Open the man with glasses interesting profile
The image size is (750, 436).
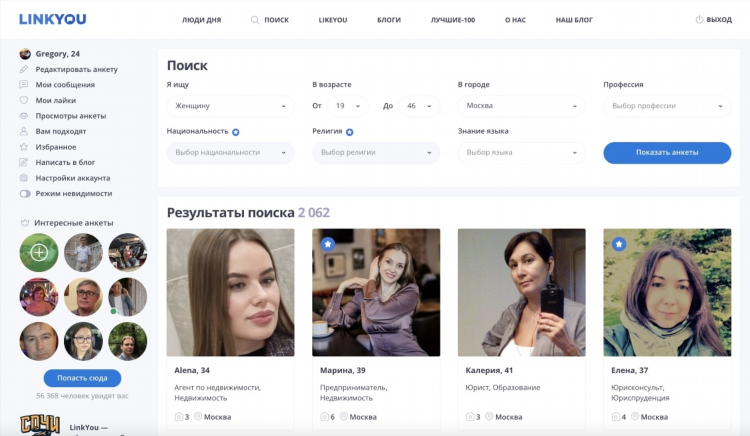click(83, 297)
